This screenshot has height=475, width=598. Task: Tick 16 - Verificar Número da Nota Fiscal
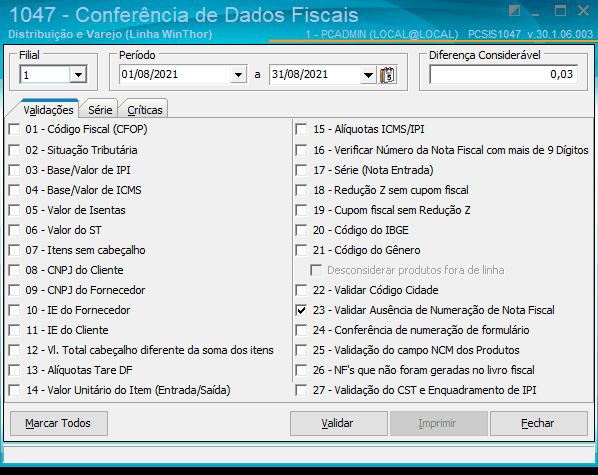pyautogui.click(x=301, y=150)
